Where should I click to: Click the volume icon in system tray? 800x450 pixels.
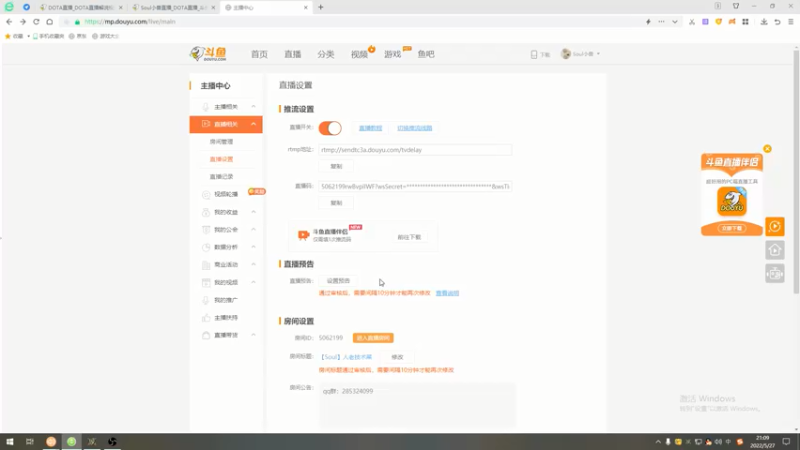tap(718, 442)
